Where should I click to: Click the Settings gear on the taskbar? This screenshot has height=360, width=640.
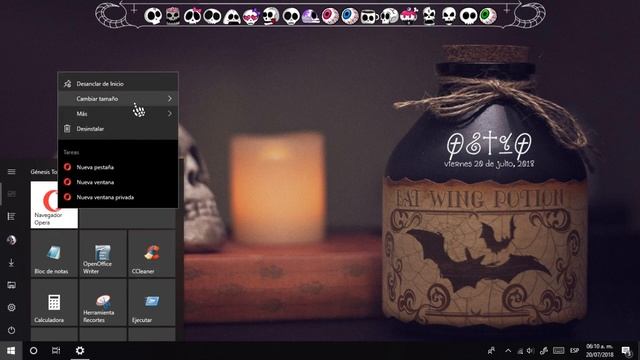[80, 351]
